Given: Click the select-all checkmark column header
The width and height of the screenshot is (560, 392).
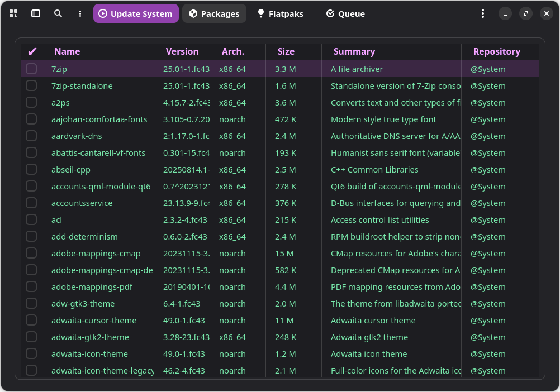Looking at the screenshot, I should (32, 51).
